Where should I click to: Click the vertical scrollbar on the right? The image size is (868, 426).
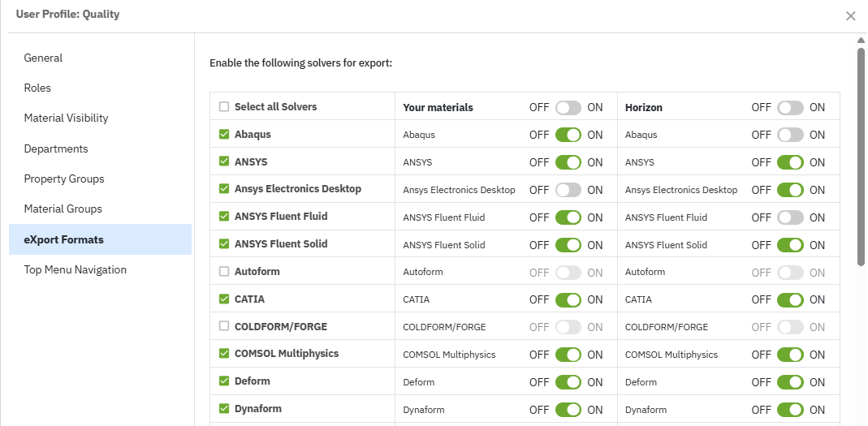(861, 154)
